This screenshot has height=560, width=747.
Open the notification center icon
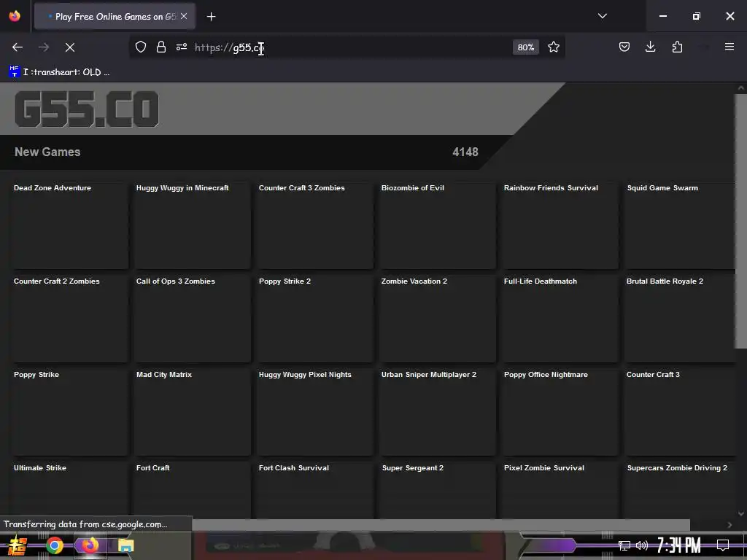click(723, 545)
